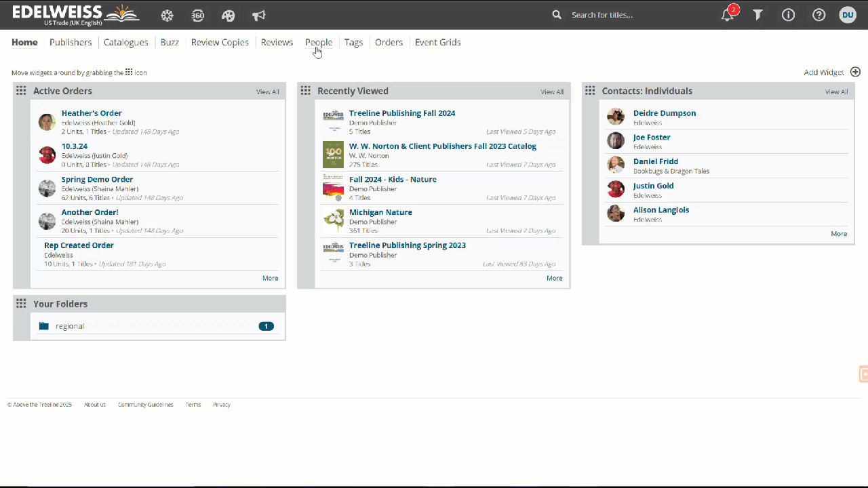View All in Active Orders widget
The height and width of the screenshot is (488, 868).
tap(267, 91)
